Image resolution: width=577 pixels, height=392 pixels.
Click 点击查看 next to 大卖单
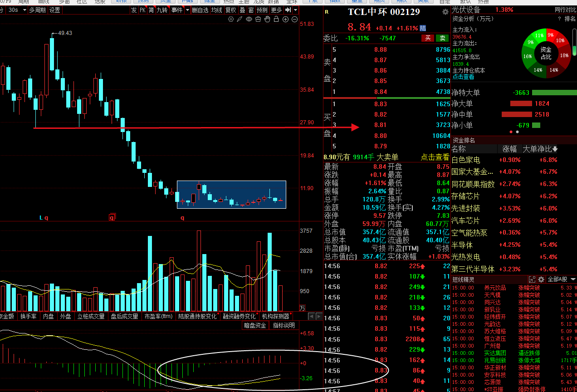[435, 157]
